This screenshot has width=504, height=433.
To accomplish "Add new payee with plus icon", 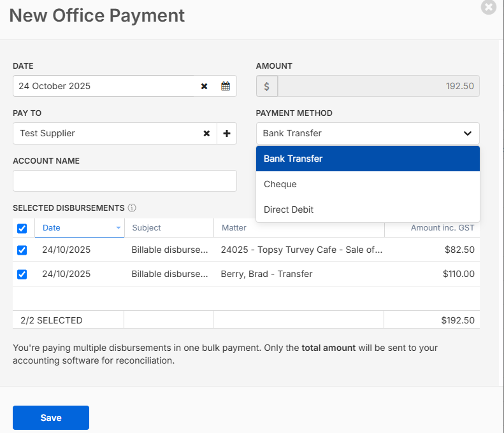I will point(226,134).
